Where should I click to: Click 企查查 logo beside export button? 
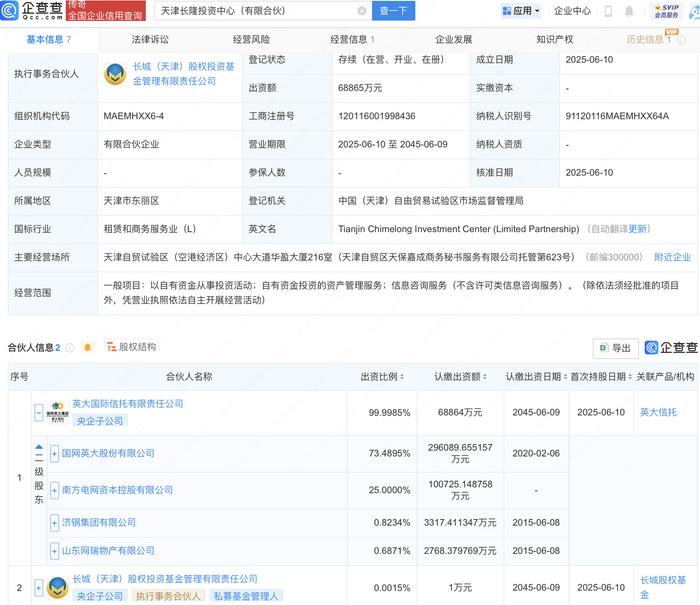671,347
